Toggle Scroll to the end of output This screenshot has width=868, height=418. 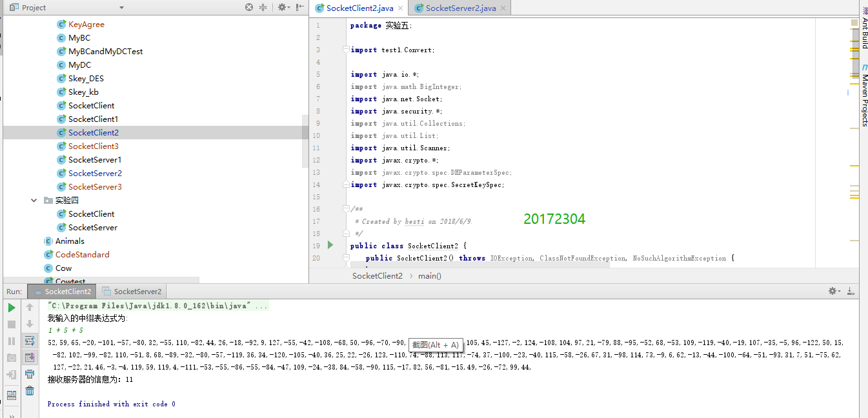[x=30, y=357]
